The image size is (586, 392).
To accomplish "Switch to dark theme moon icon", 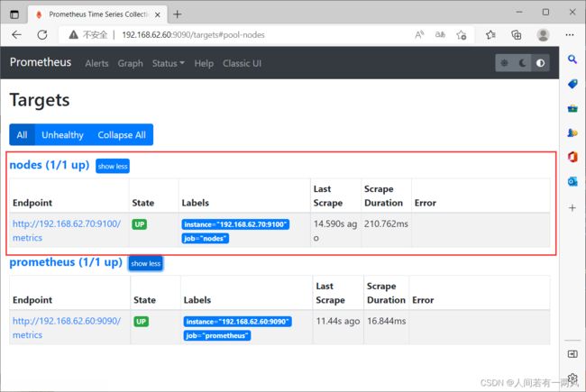I will coord(523,63).
